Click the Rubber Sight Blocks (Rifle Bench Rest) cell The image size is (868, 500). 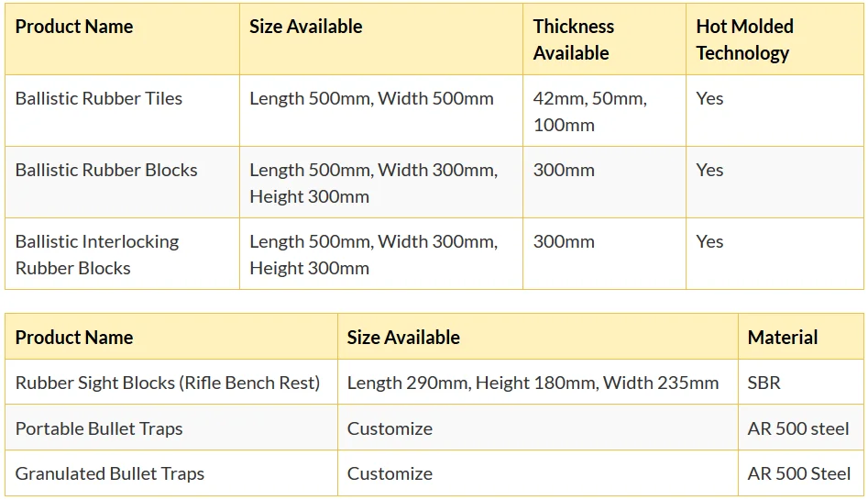168,383
